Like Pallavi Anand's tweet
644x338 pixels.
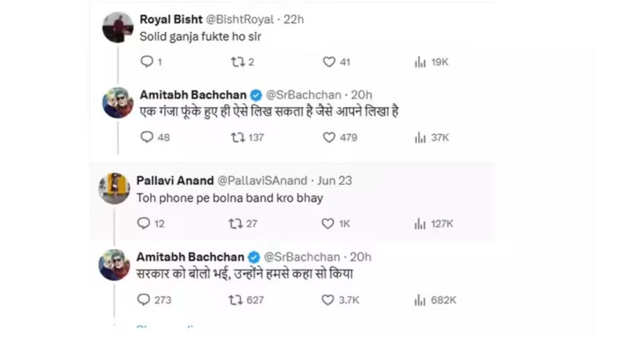pyautogui.click(x=328, y=223)
